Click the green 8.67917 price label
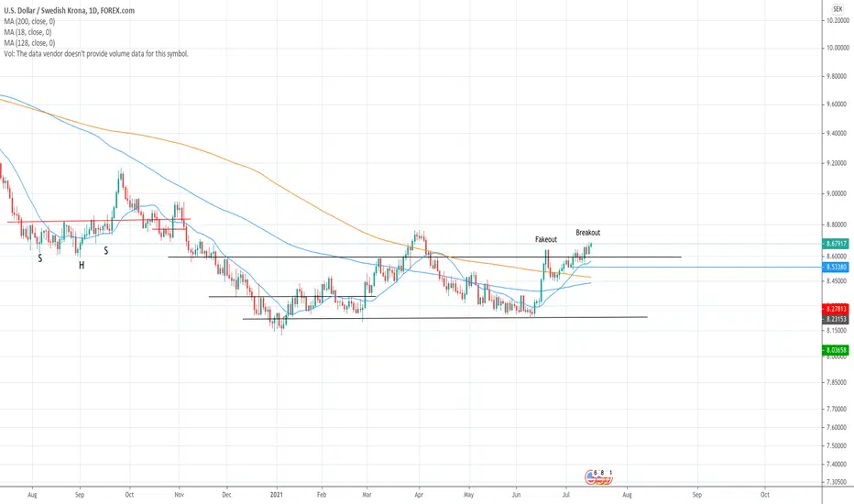 click(835, 244)
